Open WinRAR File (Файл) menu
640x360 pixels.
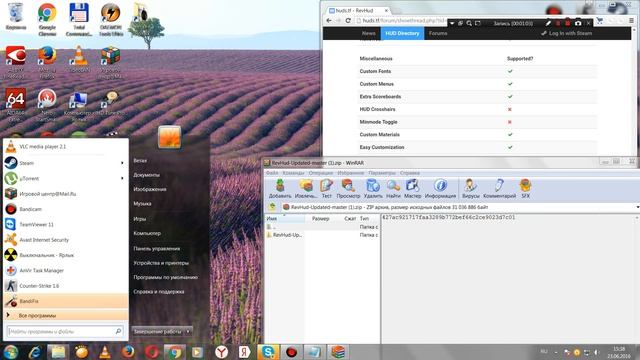[272, 173]
